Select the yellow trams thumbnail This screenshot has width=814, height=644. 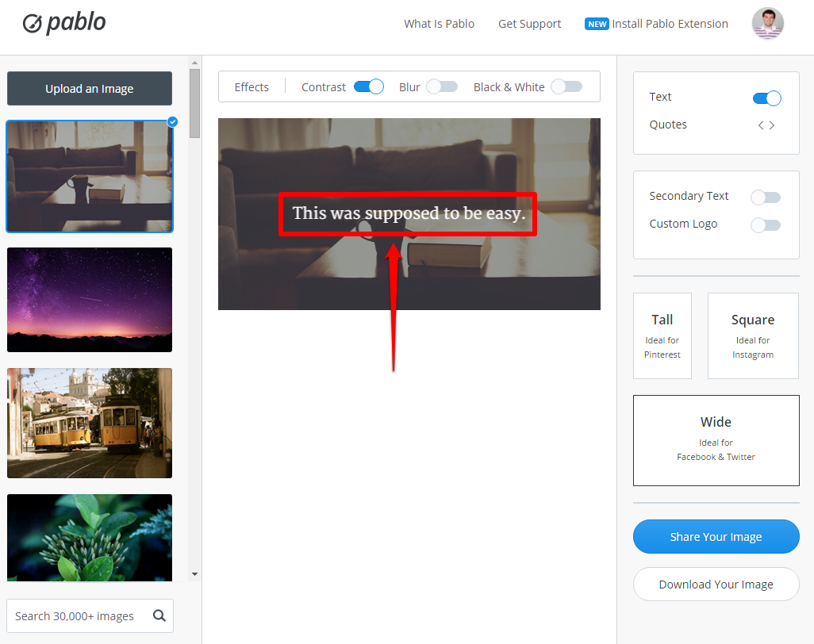[90, 423]
